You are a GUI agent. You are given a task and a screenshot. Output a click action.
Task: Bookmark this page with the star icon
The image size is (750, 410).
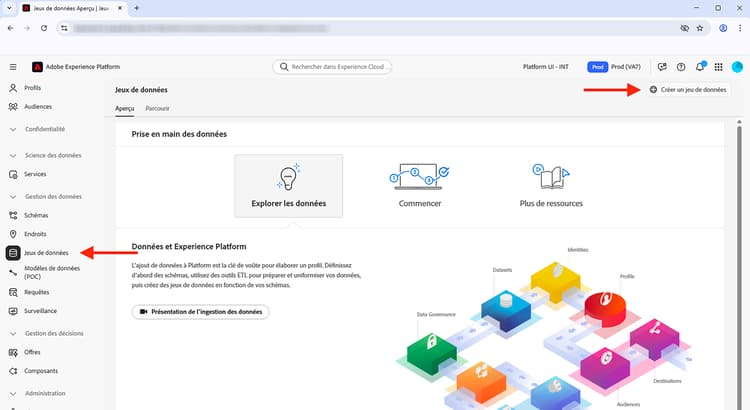coord(700,28)
